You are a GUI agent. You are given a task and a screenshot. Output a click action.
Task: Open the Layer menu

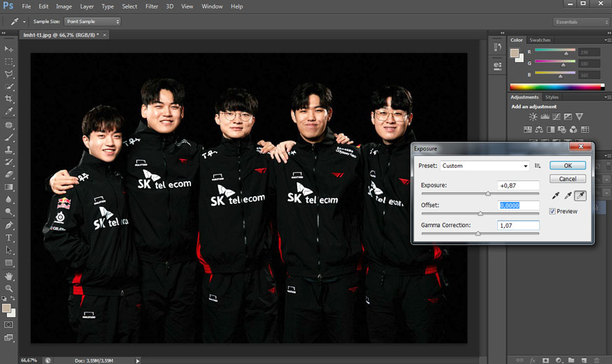point(87,6)
